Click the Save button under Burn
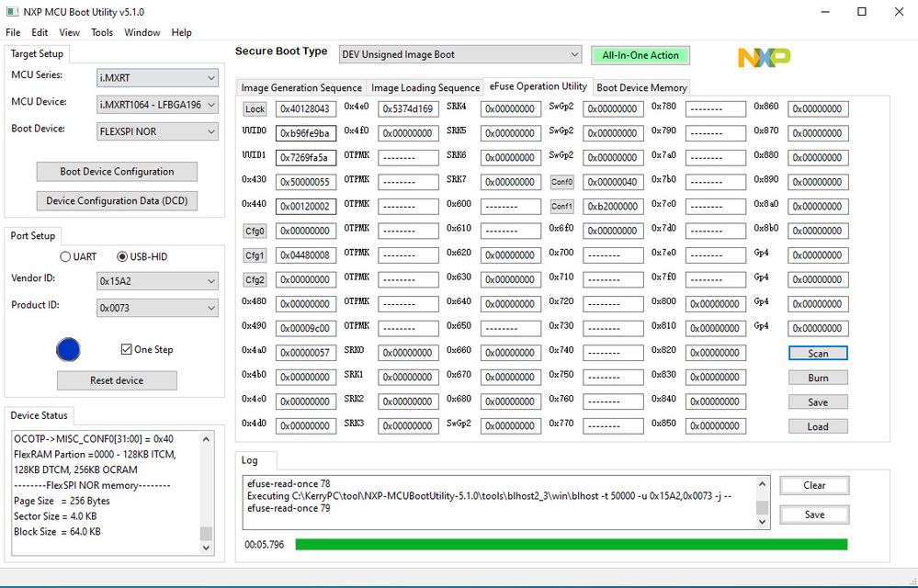The width and height of the screenshot is (918, 588). [x=818, y=402]
